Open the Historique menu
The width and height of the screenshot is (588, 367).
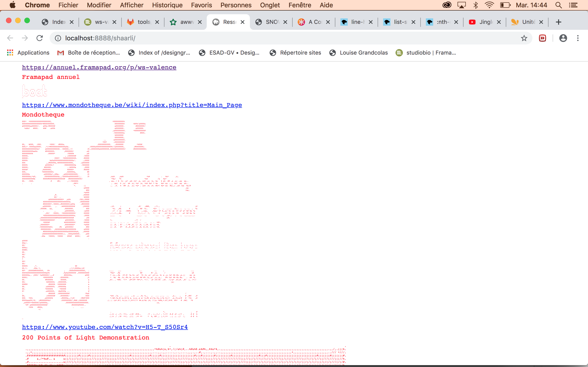click(x=167, y=5)
